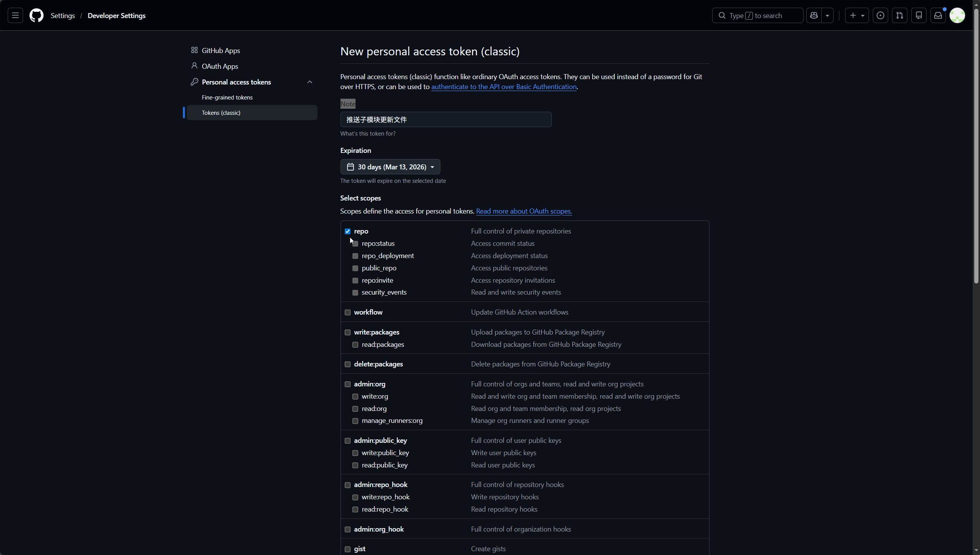Image resolution: width=980 pixels, height=555 pixels.
Task: Uncheck the repo scope checkbox
Action: coord(348,231)
